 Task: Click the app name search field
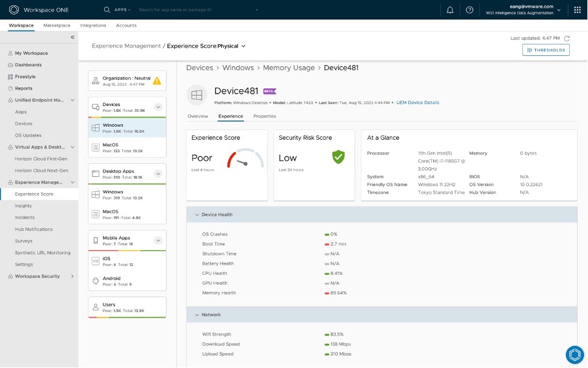coord(195,10)
